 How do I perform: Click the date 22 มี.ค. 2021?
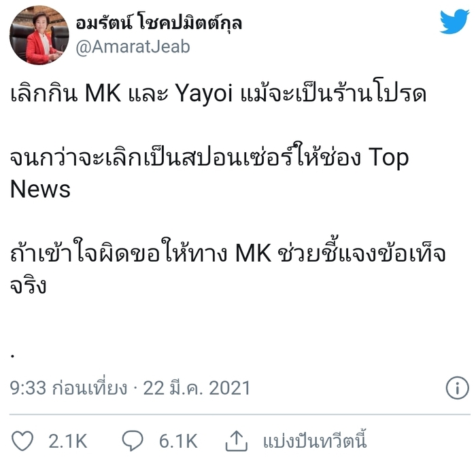coord(197,388)
